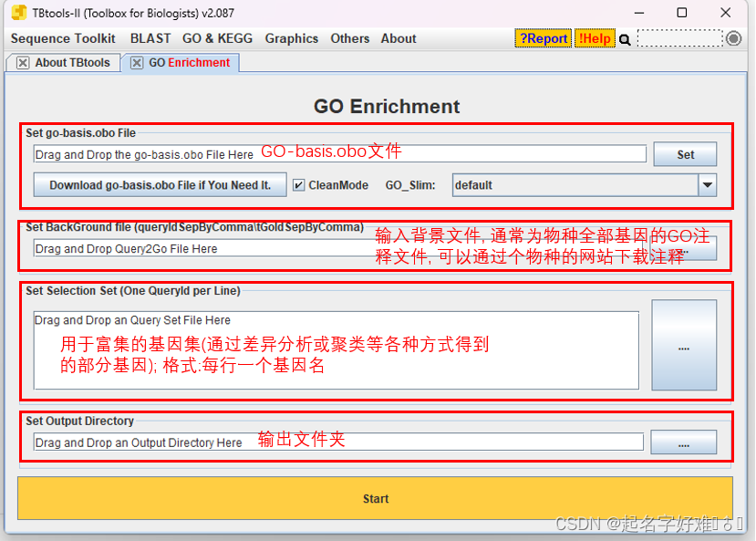Click the !Help icon in the toolbar
Image resolution: width=756 pixels, height=541 pixels.
tap(594, 38)
